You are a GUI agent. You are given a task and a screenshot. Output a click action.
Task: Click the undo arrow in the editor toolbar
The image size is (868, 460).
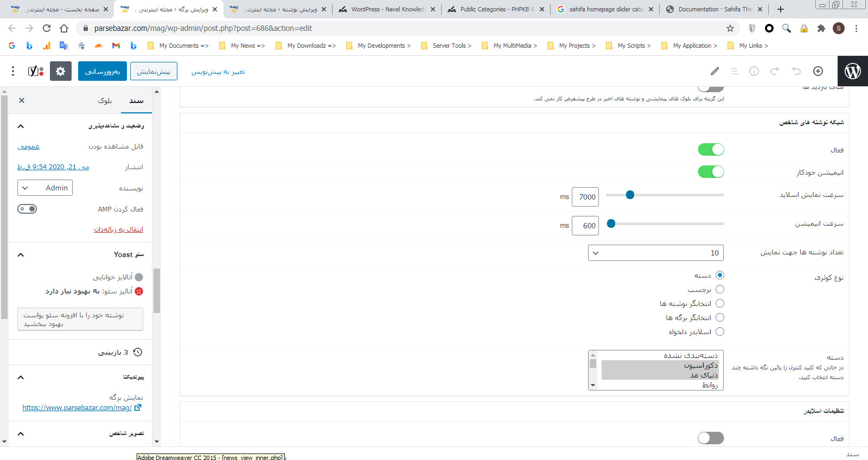(796, 71)
